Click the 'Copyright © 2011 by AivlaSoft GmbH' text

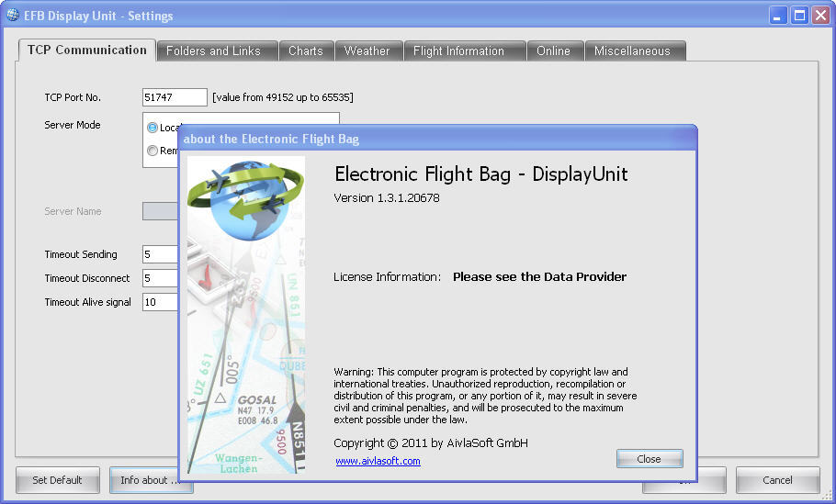431,442
